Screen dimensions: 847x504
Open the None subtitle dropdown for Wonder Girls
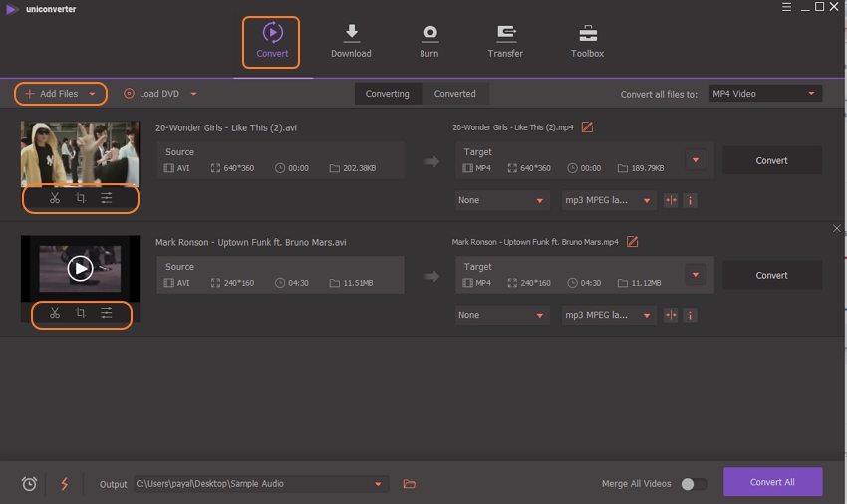click(502, 200)
